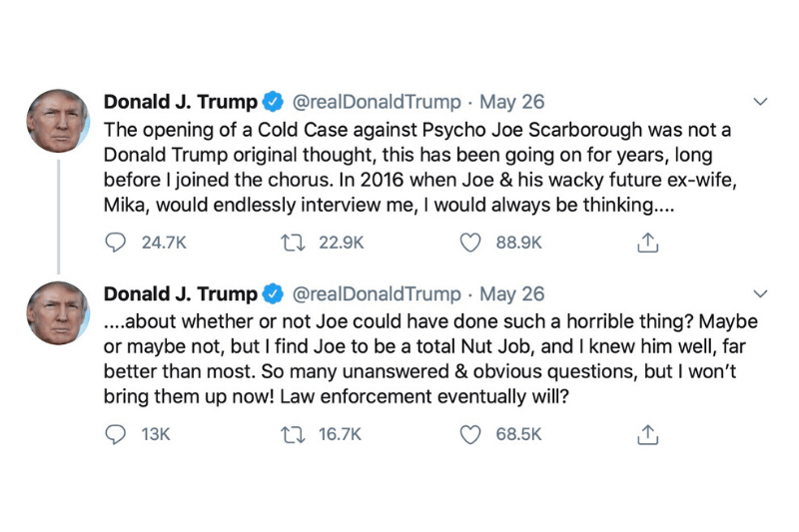The width and height of the screenshot is (799, 532).
Task: Share the first tweet
Action: (x=647, y=243)
